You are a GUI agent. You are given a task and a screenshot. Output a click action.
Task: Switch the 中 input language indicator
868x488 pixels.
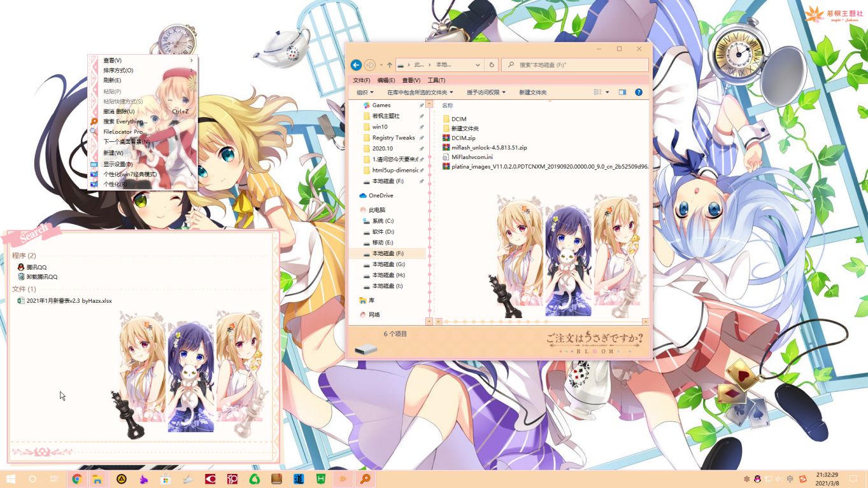(x=790, y=478)
